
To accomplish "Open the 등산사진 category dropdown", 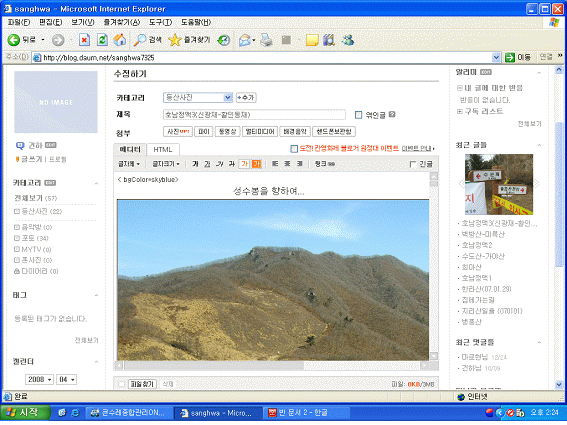I will click(197, 97).
